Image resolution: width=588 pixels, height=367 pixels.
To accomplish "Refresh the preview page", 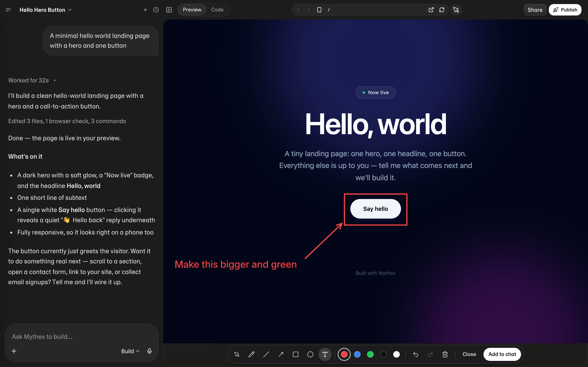I will pos(442,10).
